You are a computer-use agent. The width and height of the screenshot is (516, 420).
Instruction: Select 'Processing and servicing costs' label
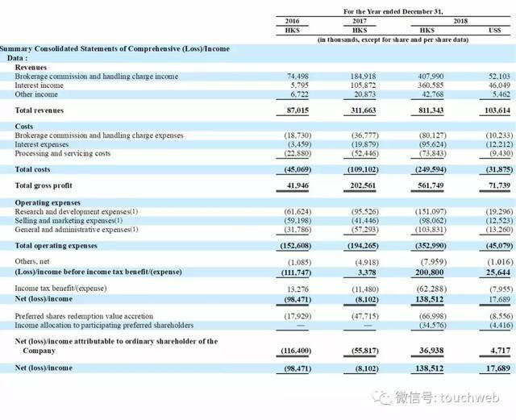coord(63,153)
